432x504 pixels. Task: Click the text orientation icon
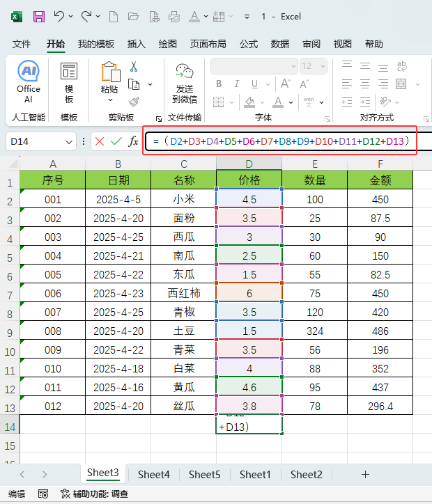(x=385, y=102)
